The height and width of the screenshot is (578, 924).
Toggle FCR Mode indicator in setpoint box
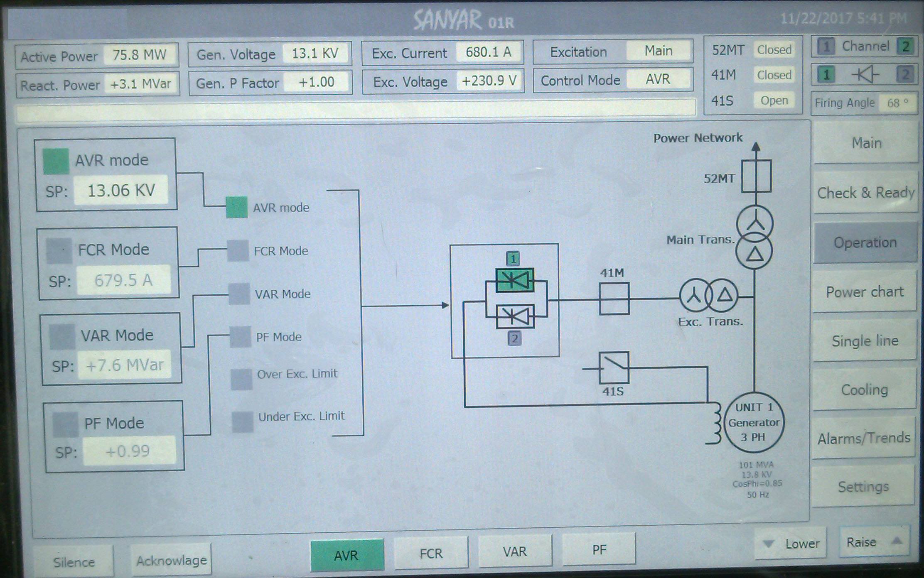click(x=59, y=251)
